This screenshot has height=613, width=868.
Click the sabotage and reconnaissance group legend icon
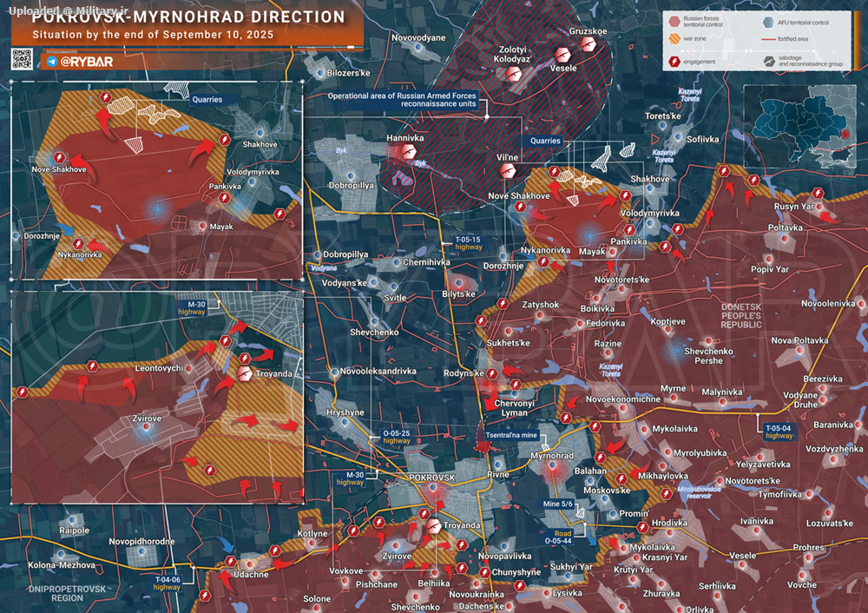coord(769,62)
